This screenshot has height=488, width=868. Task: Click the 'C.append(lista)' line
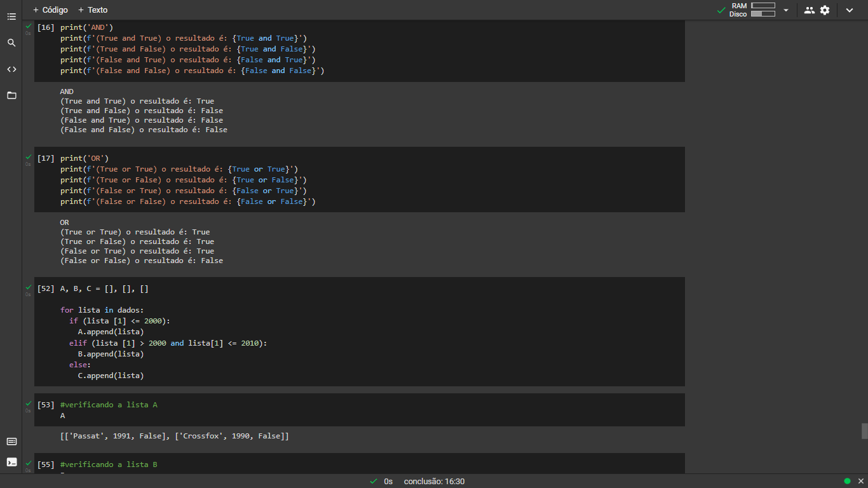[111, 376]
